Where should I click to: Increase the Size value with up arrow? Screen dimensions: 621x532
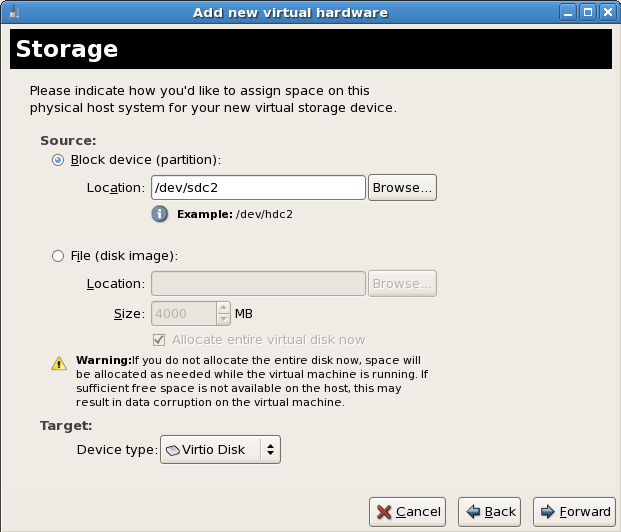(x=223, y=308)
